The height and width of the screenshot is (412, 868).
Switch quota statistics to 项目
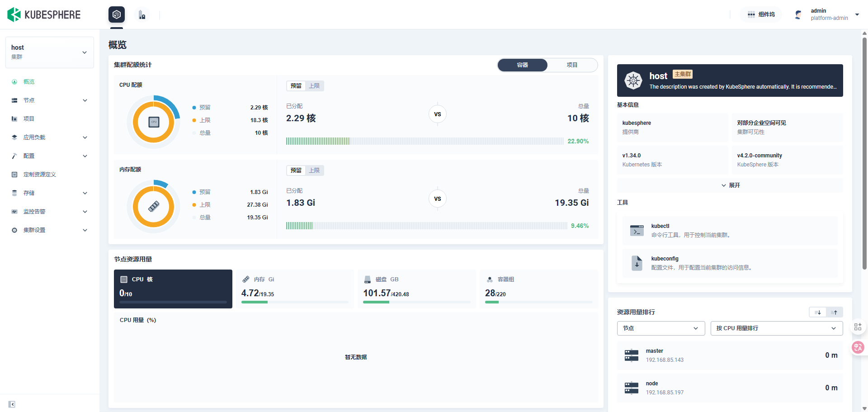(x=572, y=65)
